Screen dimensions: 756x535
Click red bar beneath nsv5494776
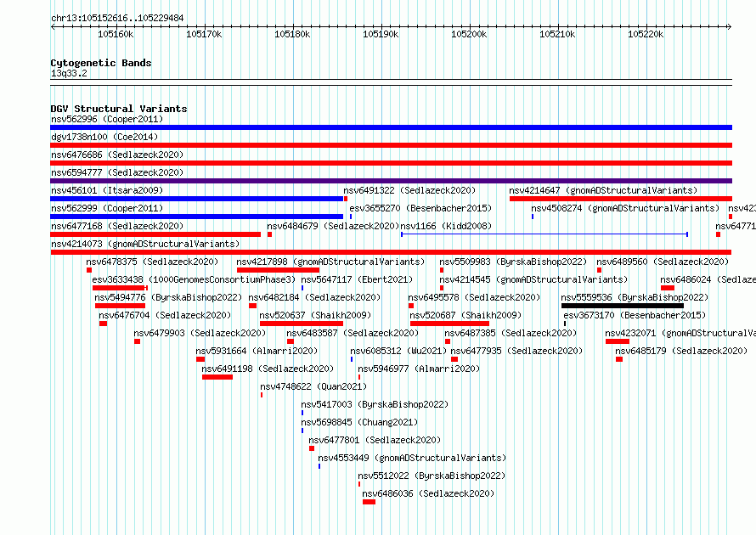click(120, 306)
